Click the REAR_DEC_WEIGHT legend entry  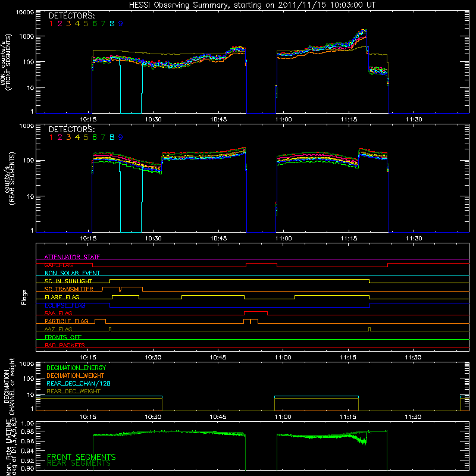[73, 392]
